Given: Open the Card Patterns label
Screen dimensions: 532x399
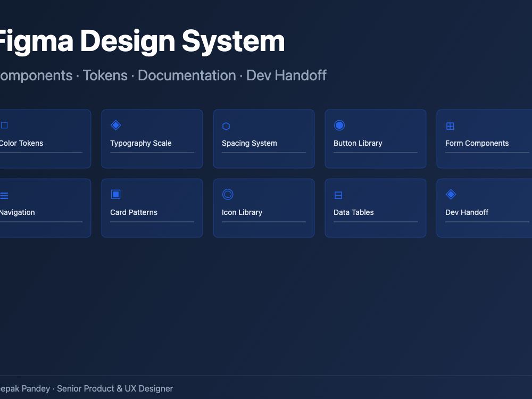Looking at the screenshot, I should [134, 212].
